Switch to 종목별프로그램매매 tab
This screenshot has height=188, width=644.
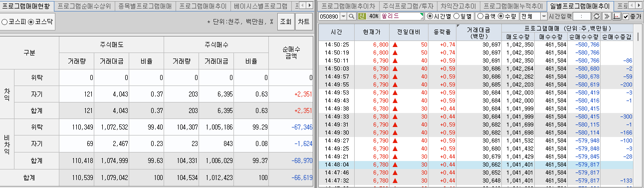[145, 6]
